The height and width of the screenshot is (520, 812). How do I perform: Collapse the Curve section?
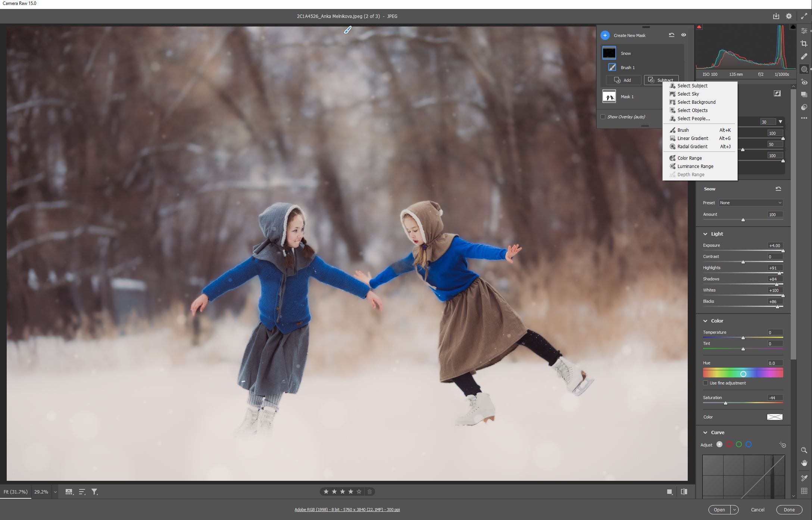pyautogui.click(x=705, y=433)
